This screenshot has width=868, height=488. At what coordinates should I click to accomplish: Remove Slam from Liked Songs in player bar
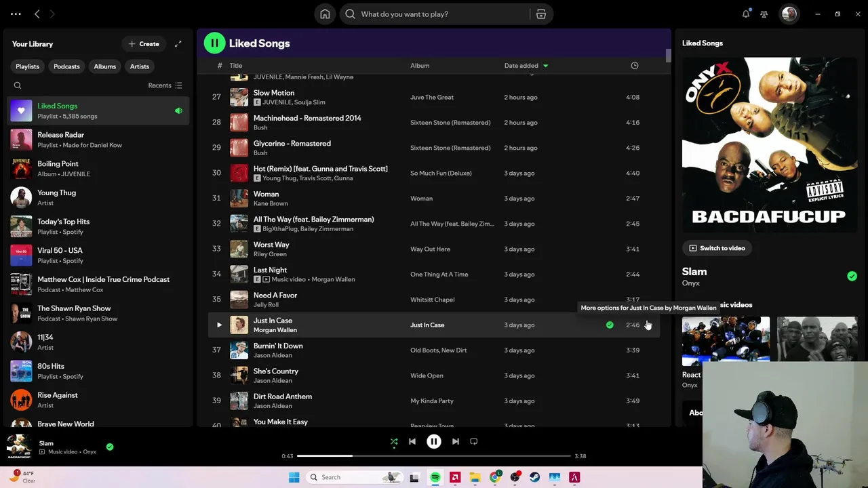click(x=110, y=447)
